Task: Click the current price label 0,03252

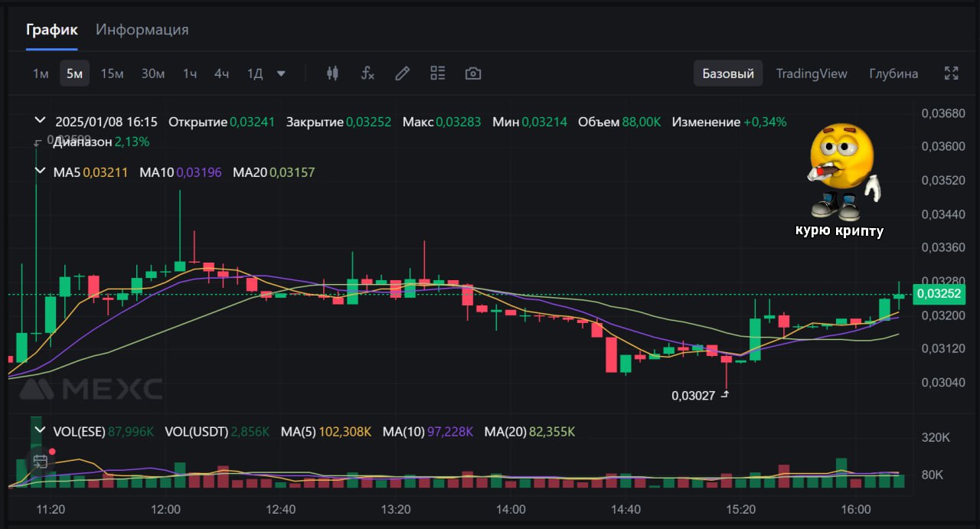Action: [x=939, y=294]
